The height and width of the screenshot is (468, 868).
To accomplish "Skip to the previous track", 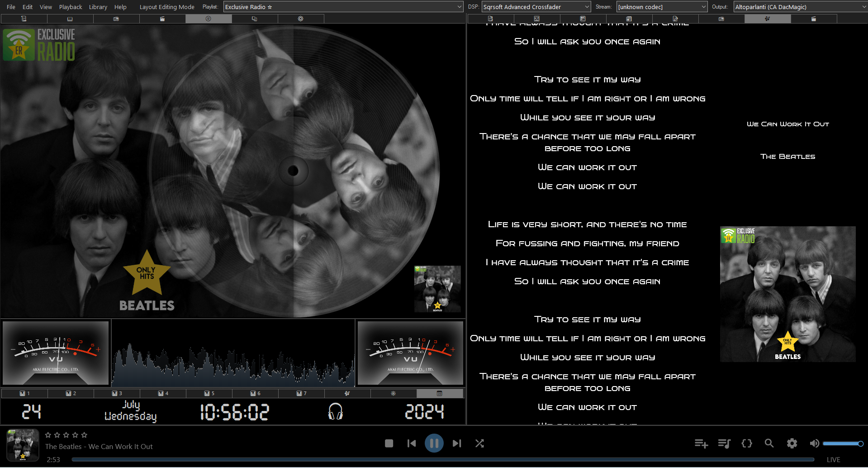I will click(x=412, y=444).
